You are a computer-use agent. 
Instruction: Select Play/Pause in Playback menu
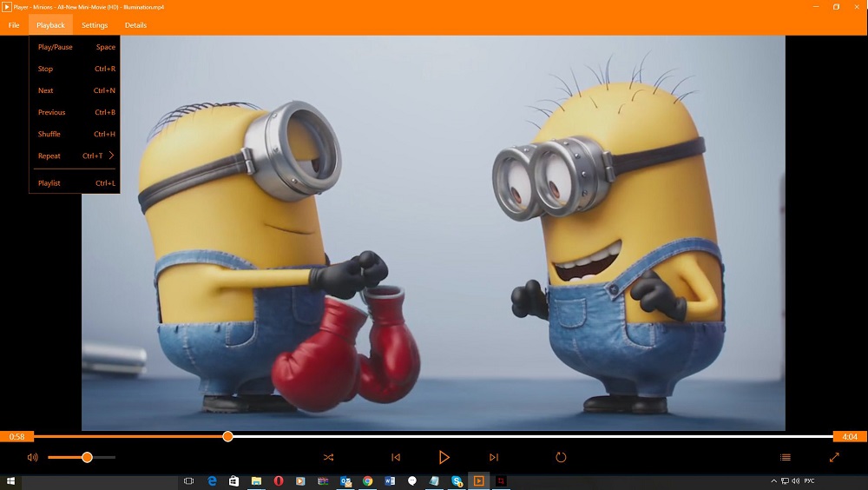click(75, 47)
